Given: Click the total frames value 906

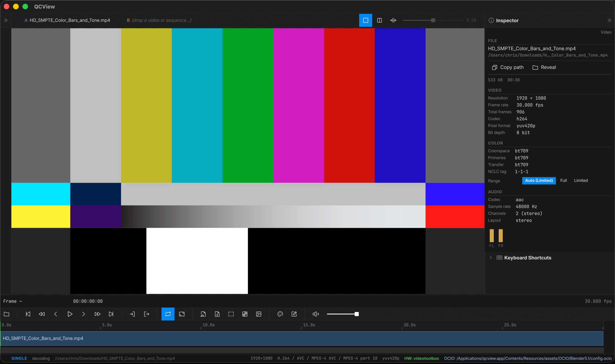Looking at the screenshot, I should pos(520,112).
